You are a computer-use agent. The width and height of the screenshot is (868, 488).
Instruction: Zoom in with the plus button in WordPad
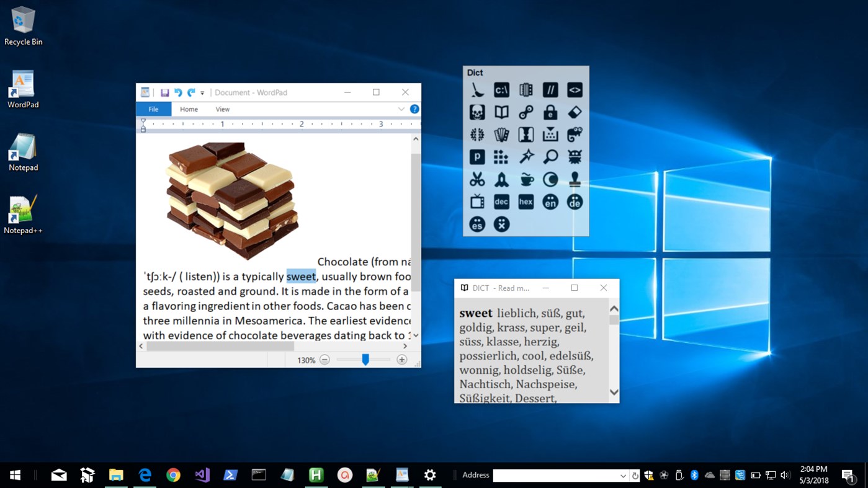pyautogui.click(x=402, y=360)
